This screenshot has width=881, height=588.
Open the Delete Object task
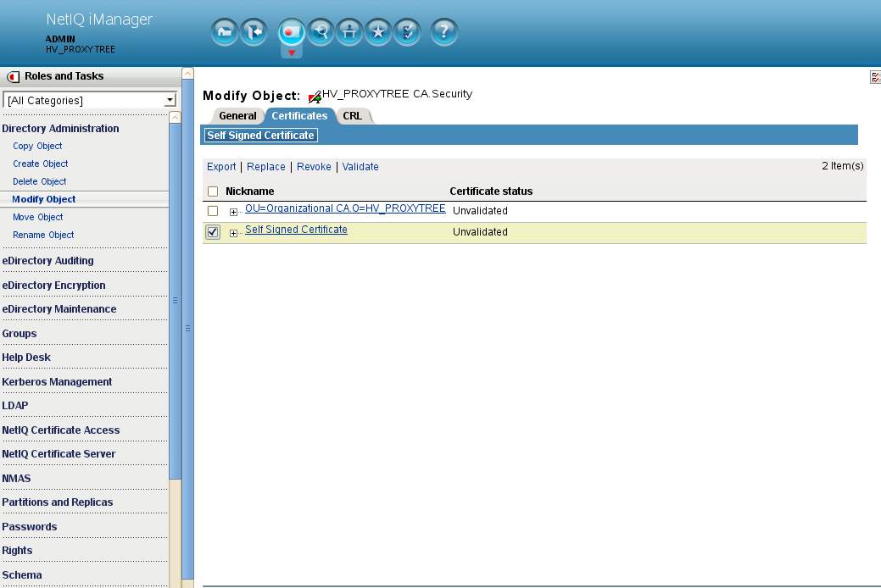[x=39, y=182]
